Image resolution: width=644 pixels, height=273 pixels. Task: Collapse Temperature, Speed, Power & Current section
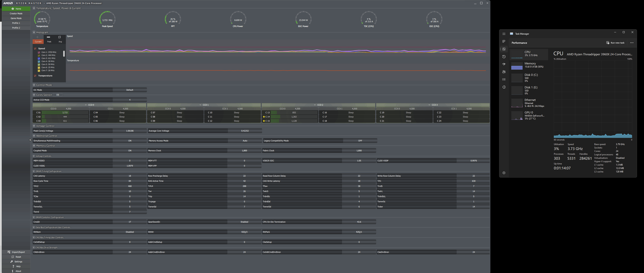34,8
